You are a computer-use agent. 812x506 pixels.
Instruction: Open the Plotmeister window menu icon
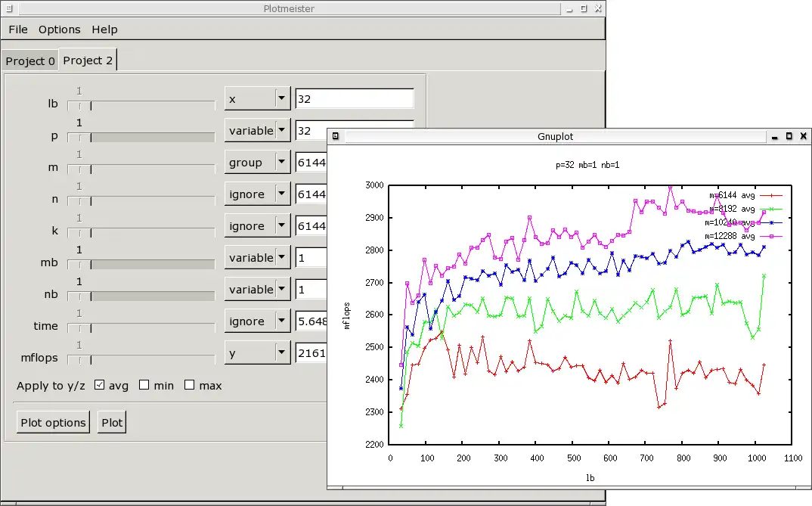click(9, 8)
